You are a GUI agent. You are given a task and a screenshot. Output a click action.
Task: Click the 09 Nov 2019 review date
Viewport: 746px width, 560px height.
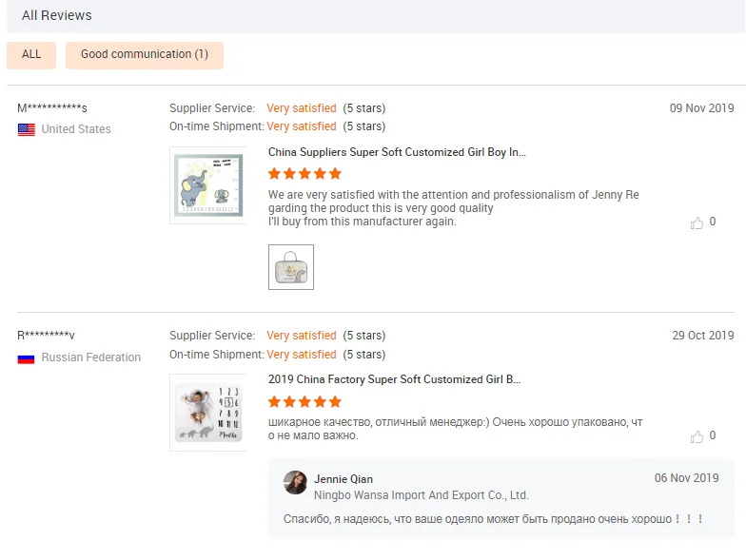click(702, 108)
